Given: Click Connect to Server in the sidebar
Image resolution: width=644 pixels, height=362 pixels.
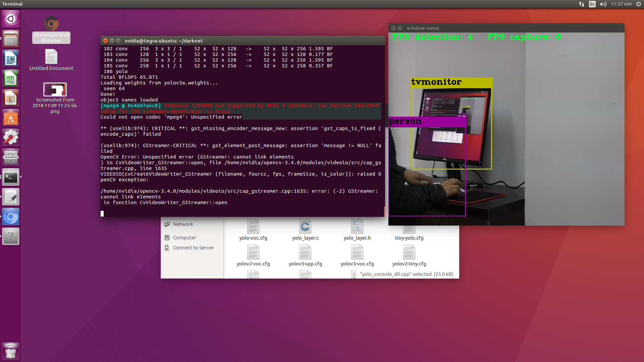Looking at the screenshot, I should click(193, 247).
